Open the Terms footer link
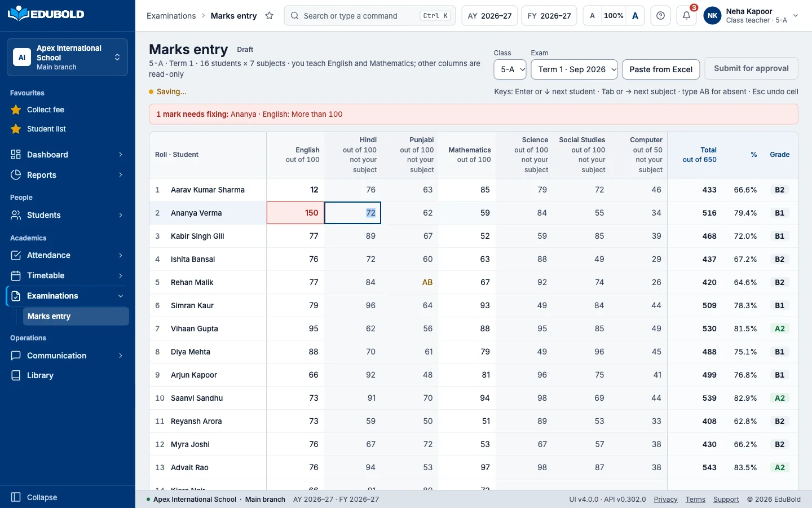This screenshot has width=812, height=508. pyautogui.click(x=695, y=500)
